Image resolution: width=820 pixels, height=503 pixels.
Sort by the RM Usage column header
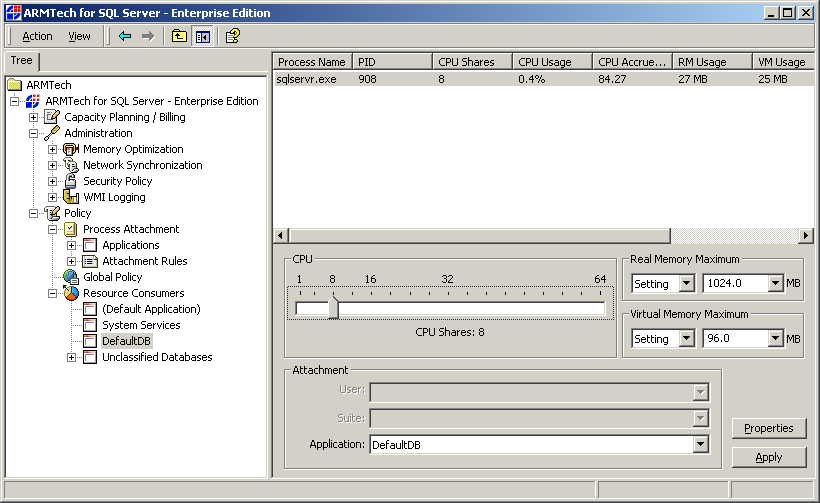point(712,62)
